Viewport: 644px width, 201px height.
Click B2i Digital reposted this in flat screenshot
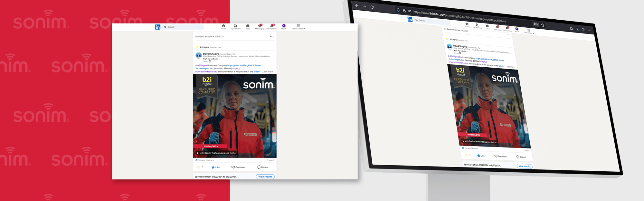click(x=211, y=47)
